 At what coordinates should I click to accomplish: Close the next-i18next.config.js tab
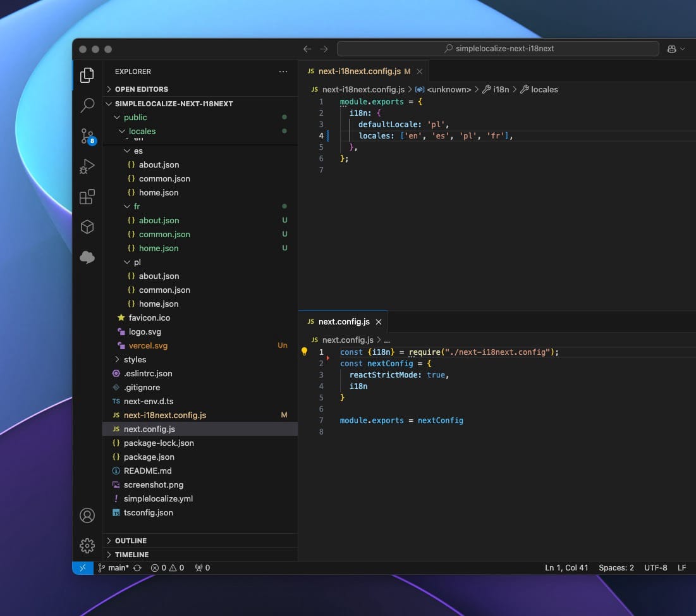420,71
